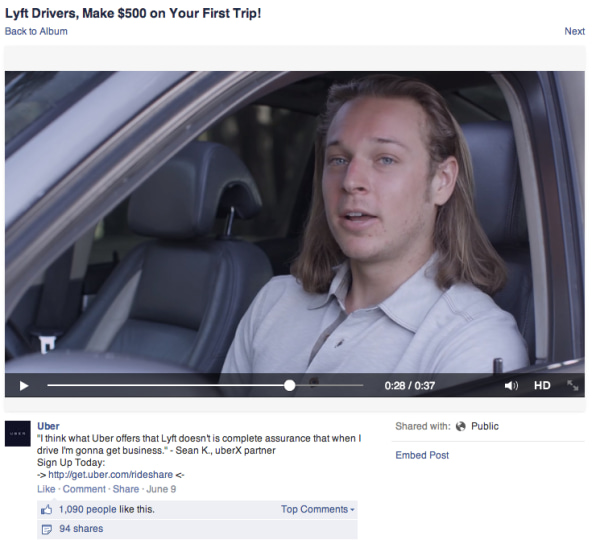Share the Uber post
Image resolution: width=596 pixels, height=540 pixels.
126,489
